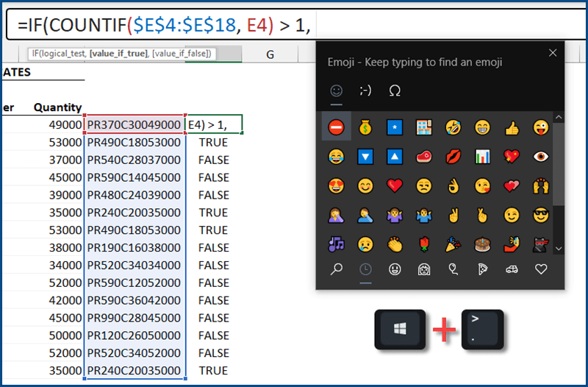The height and width of the screenshot is (387, 588).
Task: Close the emoji picker panel
Action: click(x=553, y=53)
